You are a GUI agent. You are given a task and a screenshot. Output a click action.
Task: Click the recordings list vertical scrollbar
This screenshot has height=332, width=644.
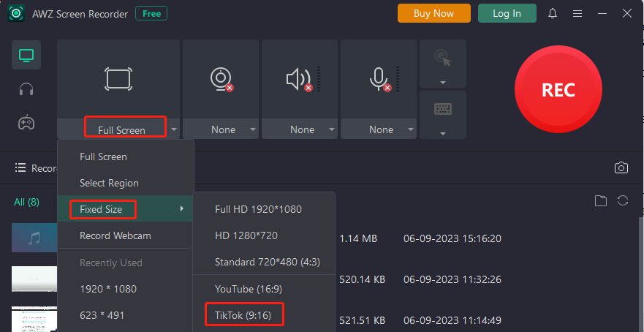click(x=641, y=274)
